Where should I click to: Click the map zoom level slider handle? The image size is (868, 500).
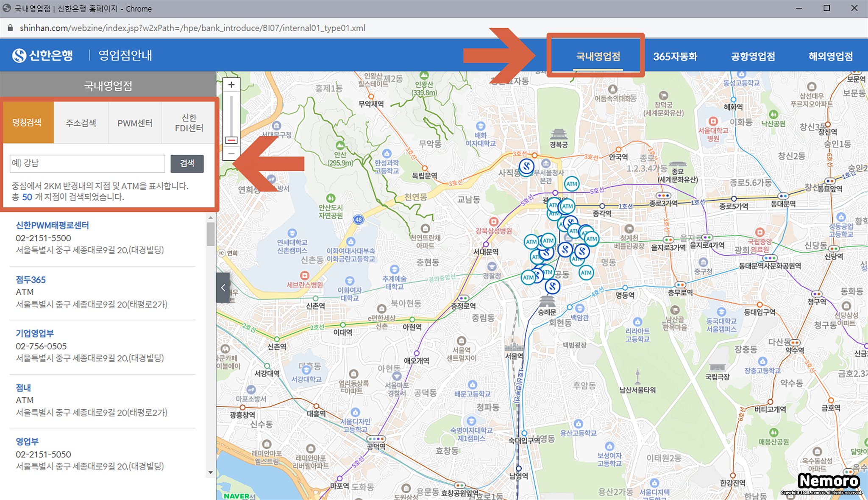231,140
